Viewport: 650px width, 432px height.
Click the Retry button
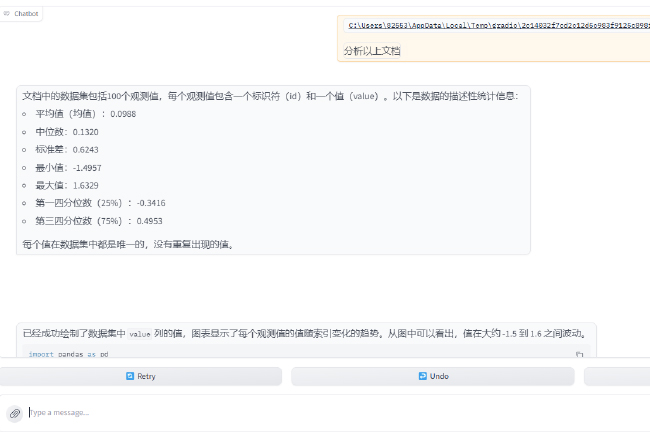(x=141, y=376)
